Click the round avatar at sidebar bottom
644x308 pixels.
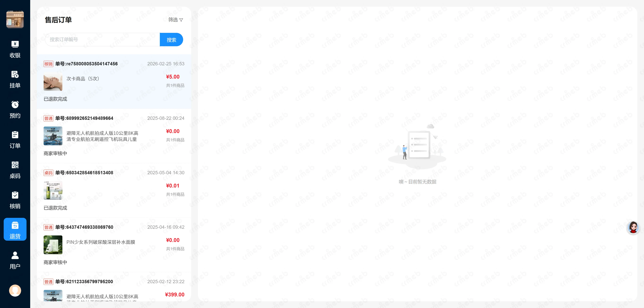pyautogui.click(x=15, y=291)
